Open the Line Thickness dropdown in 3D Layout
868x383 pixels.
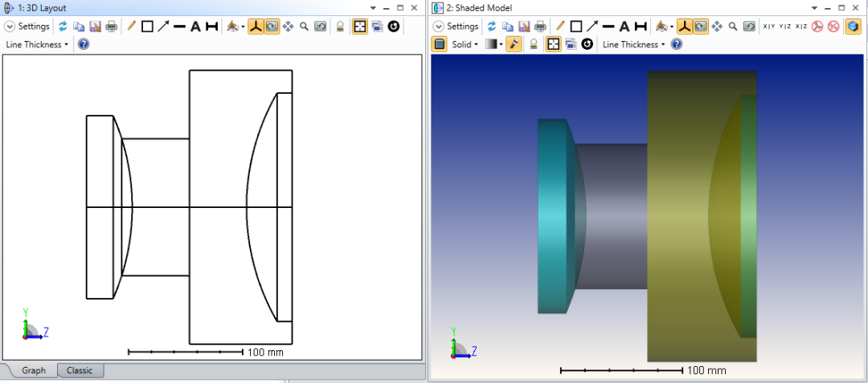(x=37, y=44)
